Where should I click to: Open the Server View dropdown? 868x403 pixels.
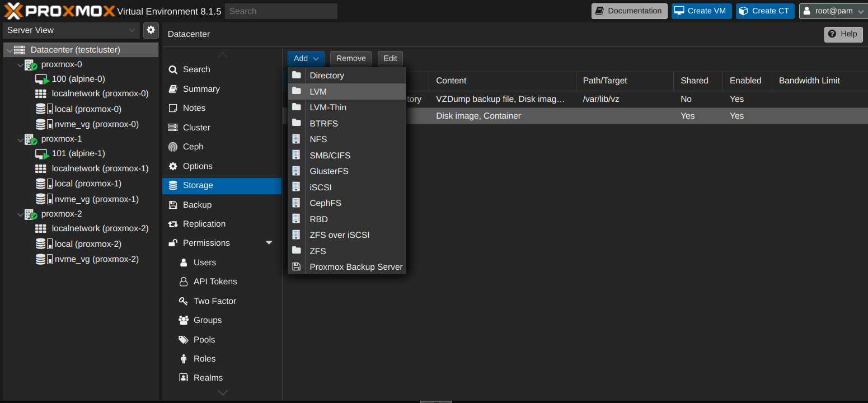71,30
